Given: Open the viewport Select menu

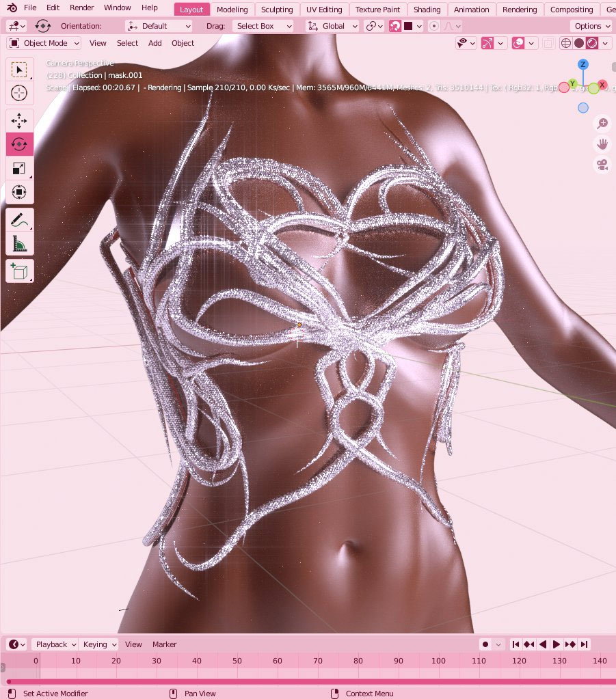Looking at the screenshot, I should [x=127, y=43].
